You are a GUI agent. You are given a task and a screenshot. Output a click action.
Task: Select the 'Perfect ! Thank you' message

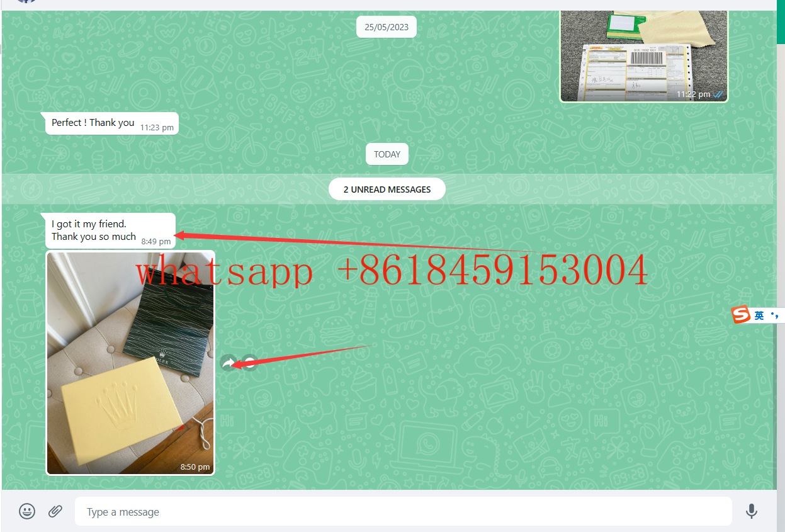coord(93,123)
